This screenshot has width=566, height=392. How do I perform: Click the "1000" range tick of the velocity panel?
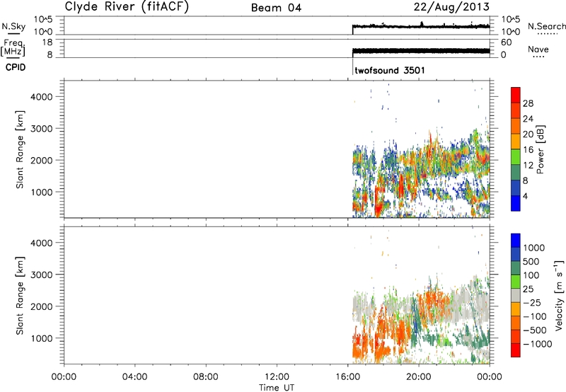pyautogui.click(x=42, y=338)
